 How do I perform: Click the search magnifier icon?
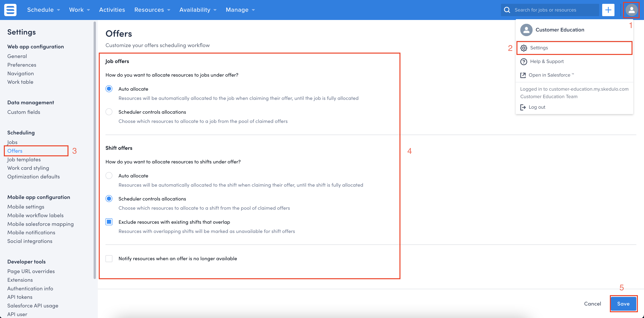click(507, 10)
